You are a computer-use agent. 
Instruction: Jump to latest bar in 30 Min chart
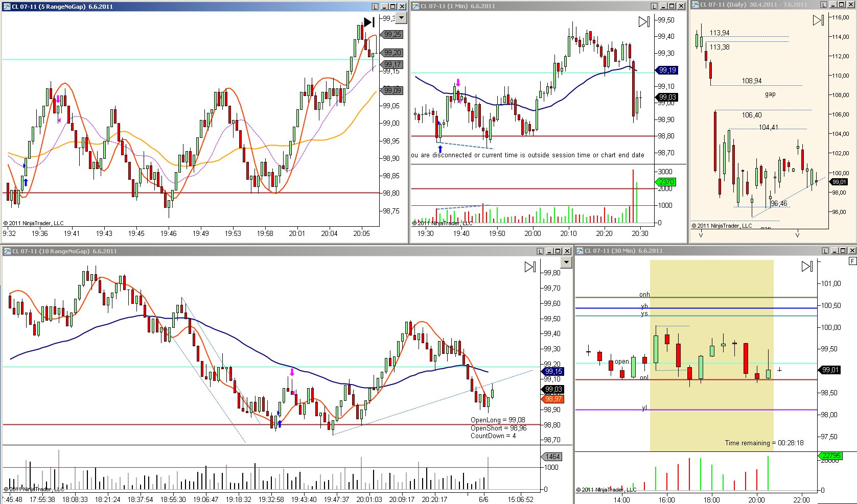pyautogui.click(x=807, y=266)
